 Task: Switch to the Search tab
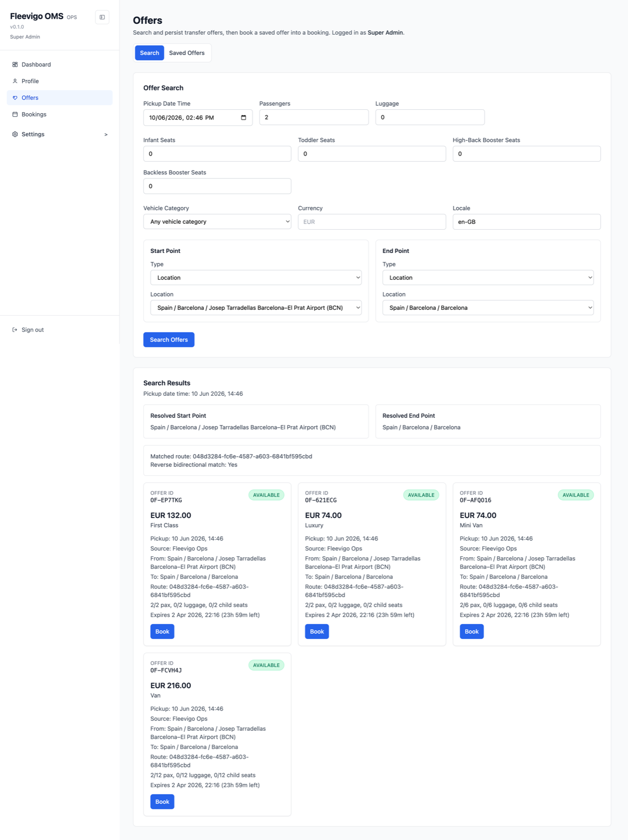tap(149, 53)
